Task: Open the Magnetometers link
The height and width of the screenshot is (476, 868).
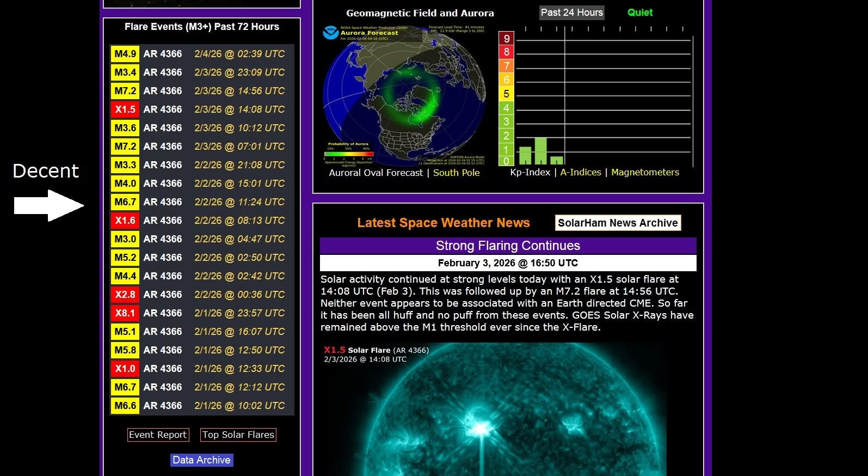Action: (x=645, y=172)
